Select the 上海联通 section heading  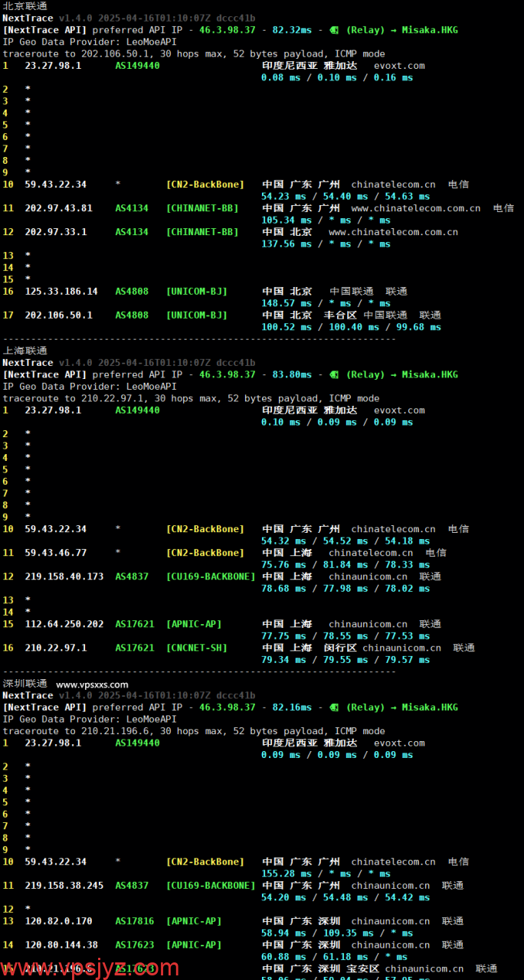tap(25, 351)
